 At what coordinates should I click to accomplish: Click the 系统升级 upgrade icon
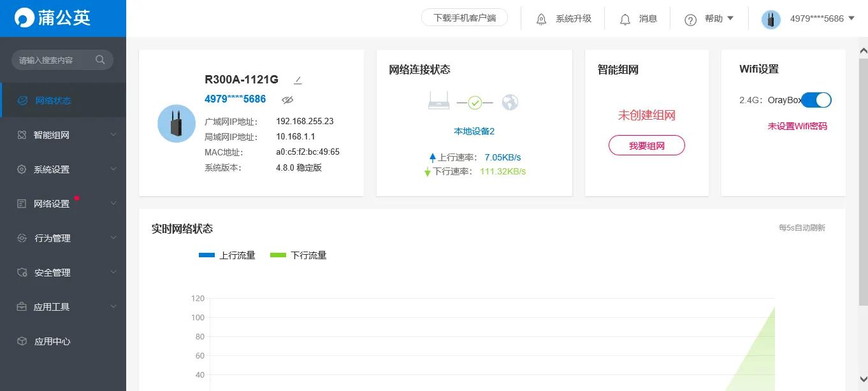point(541,18)
